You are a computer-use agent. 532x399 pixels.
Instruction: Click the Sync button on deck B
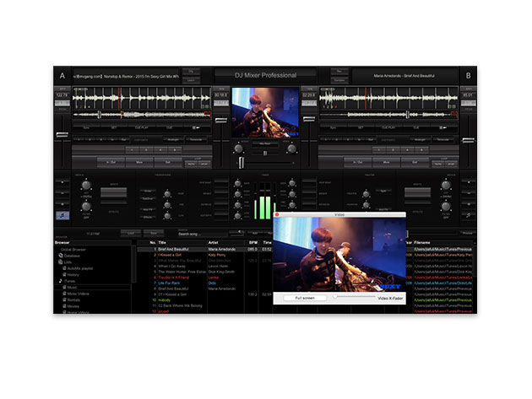333,128
